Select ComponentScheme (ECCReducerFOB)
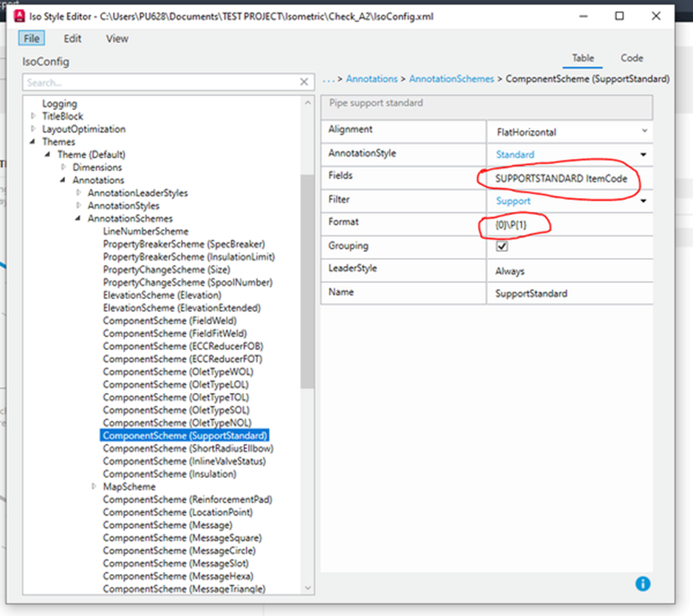The height and width of the screenshot is (616, 693). [183, 346]
